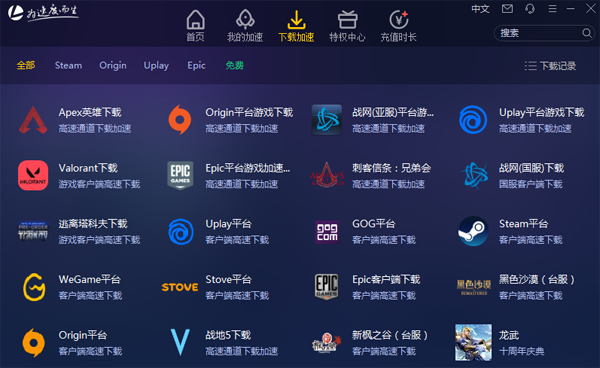Open 刺客信条：兄弟会 title link

tap(391, 168)
